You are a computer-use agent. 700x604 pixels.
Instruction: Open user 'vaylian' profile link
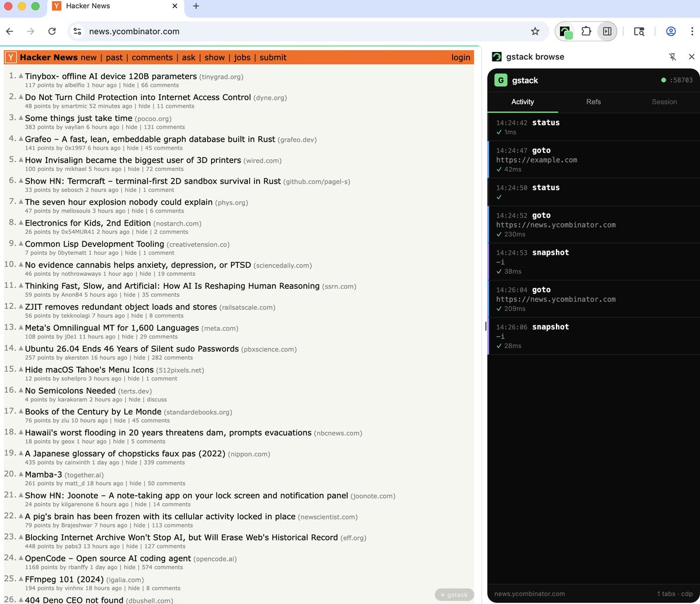73,127
